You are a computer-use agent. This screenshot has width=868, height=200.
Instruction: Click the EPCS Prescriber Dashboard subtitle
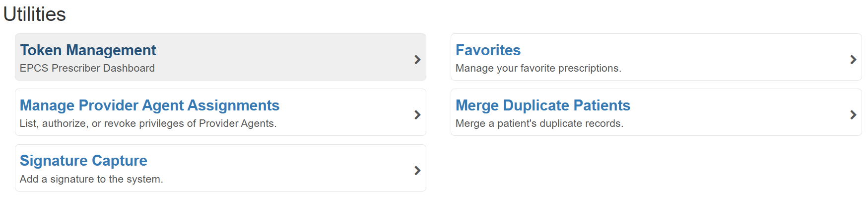[x=87, y=68]
